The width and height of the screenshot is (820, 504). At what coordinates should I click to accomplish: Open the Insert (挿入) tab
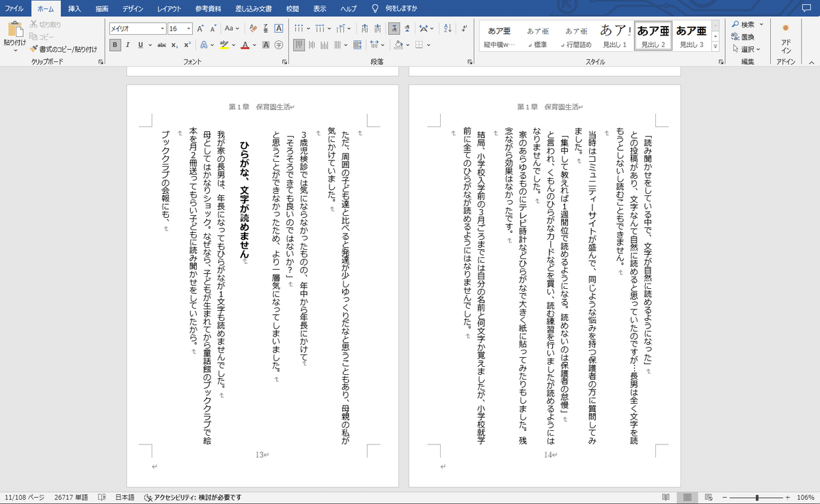point(74,8)
